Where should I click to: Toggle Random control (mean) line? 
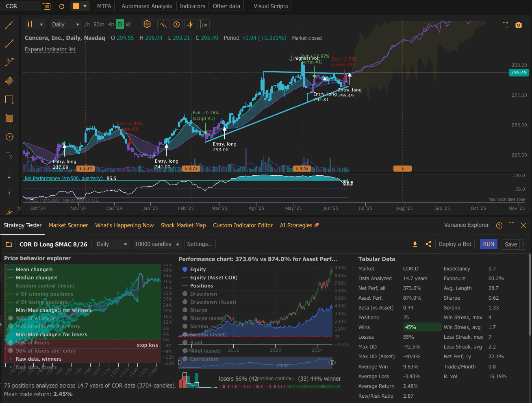click(x=41, y=285)
